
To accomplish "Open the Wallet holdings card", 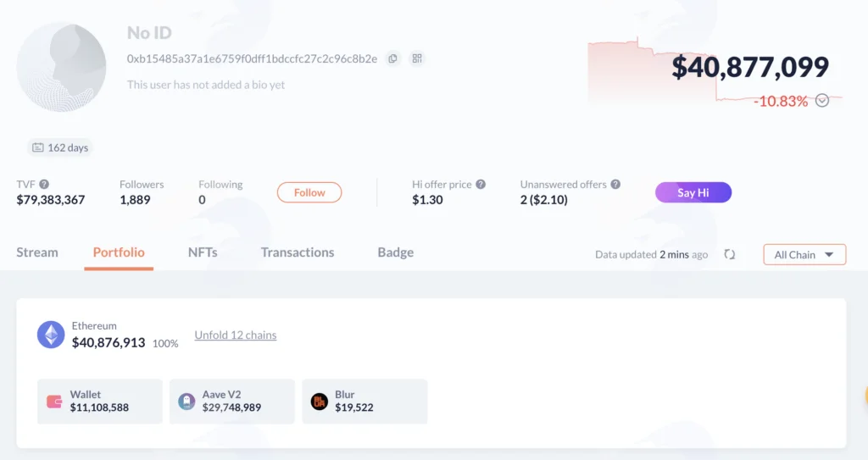I will tap(100, 402).
